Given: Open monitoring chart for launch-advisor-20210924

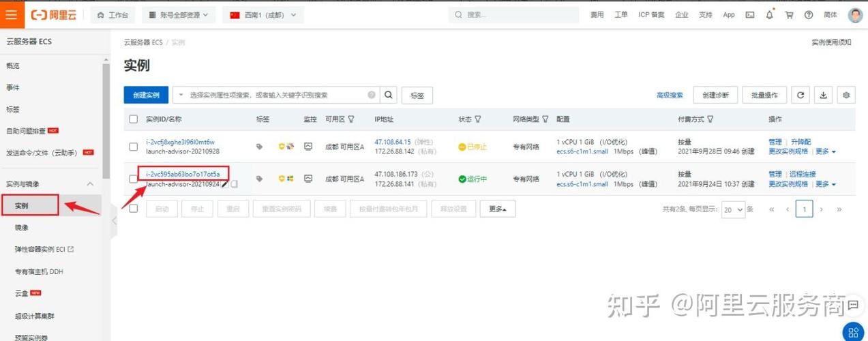Looking at the screenshot, I should pos(308,179).
